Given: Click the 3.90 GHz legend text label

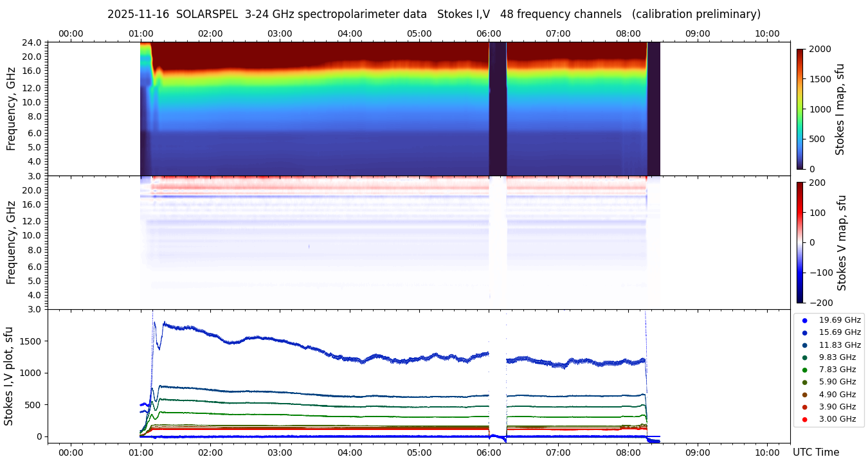Looking at the screenshot, I should (x=839, y=407).
